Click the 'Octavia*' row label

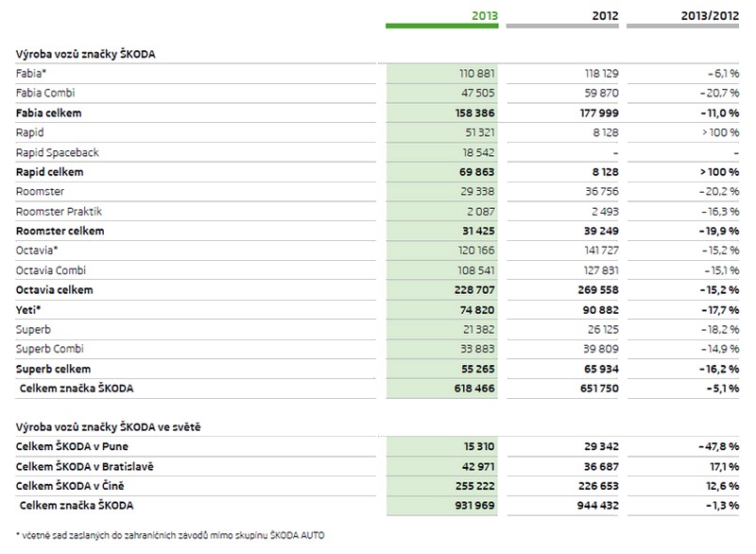(37, 251)
